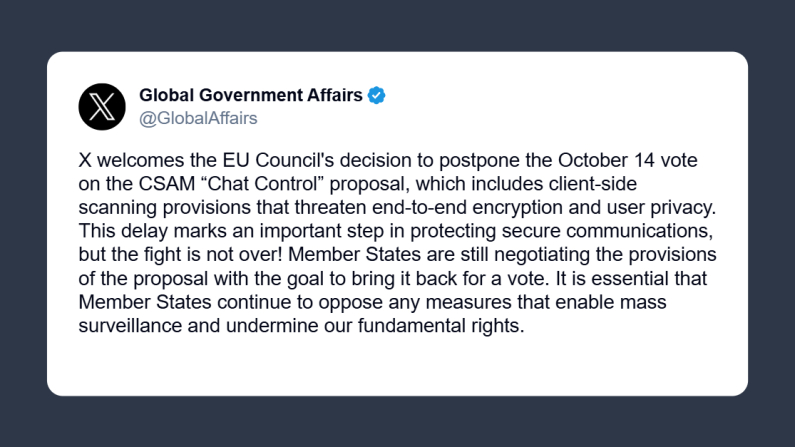Viewport: 795px width, 447px height.
Task: Click the X logo profile avatar
Action: click(x=102, y=106)
